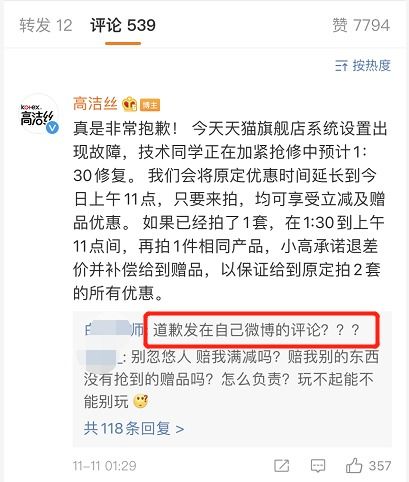The height and width of the screenshot is (482, 409).
Task: Click the thinking emoji in the reply
Action: pyautogui.click(x=141, y=401)
